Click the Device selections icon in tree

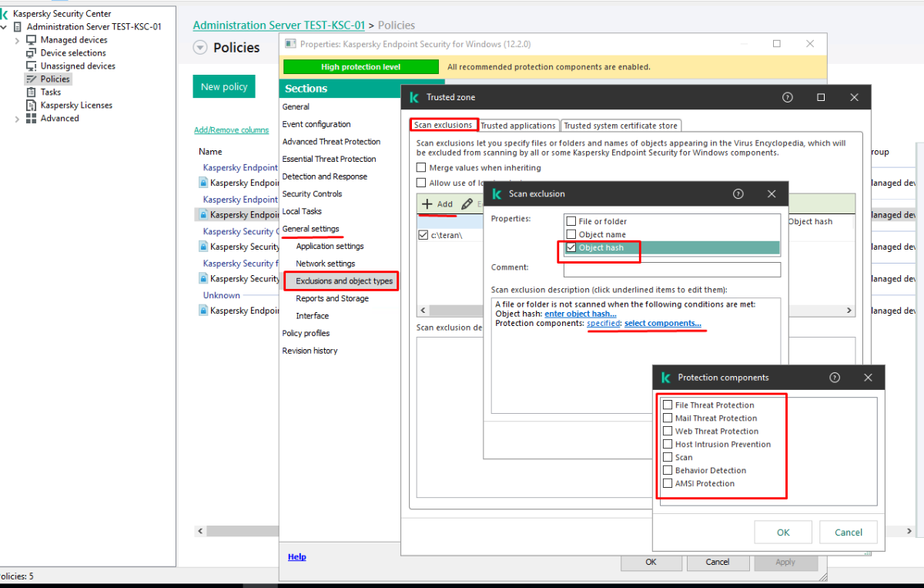pyautogui.click(x=32, y=53)
